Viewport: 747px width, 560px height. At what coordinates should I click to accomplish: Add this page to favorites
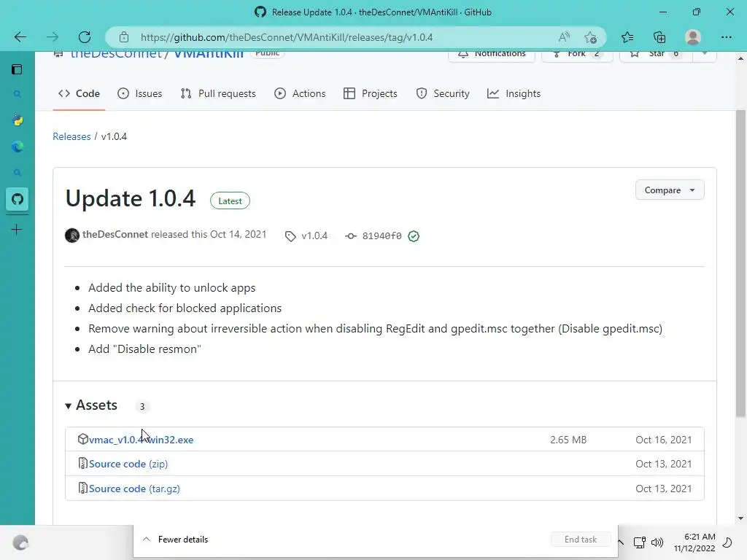tap(590, 37)
